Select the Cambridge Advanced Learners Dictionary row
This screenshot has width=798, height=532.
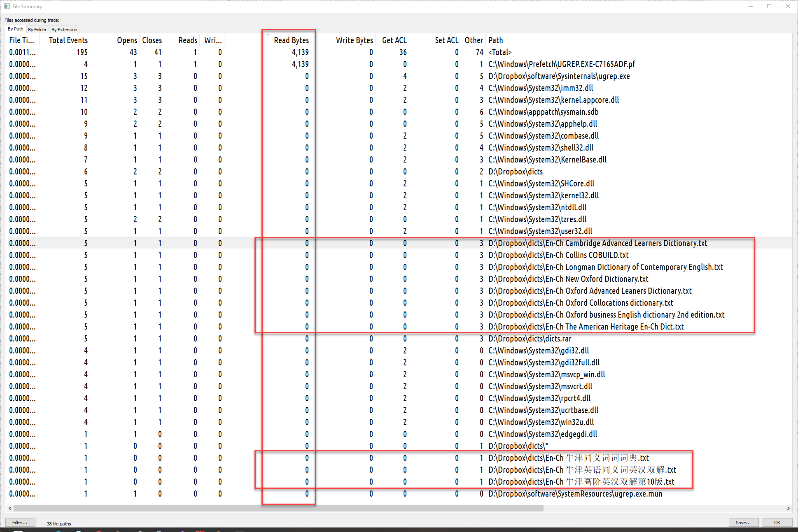(597, 243)
